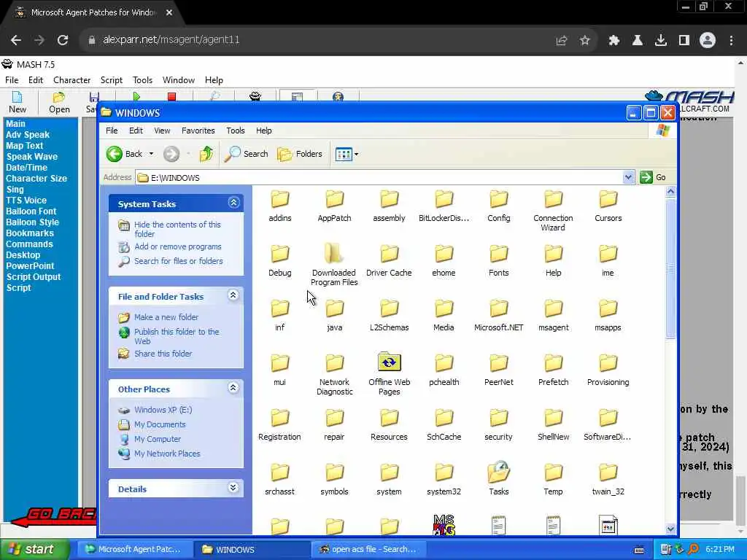Click the MASH Open icon
The image size is (747, 560).
coord(59,102)
